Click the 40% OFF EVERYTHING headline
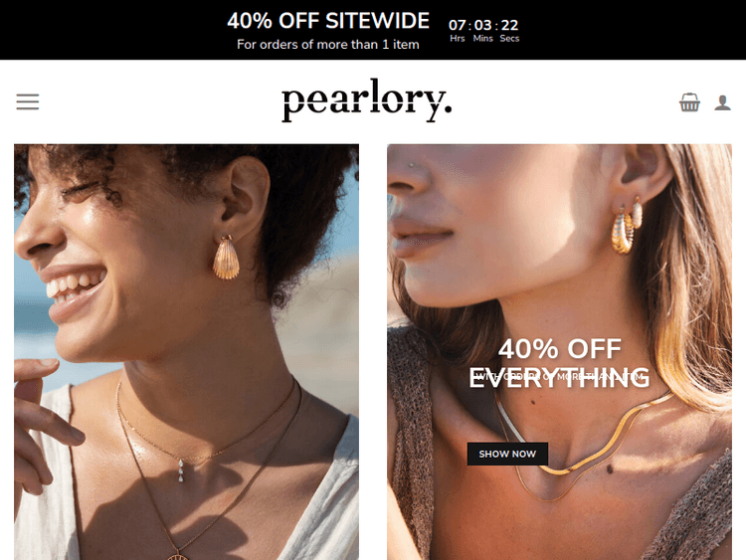 click(559, 363)
